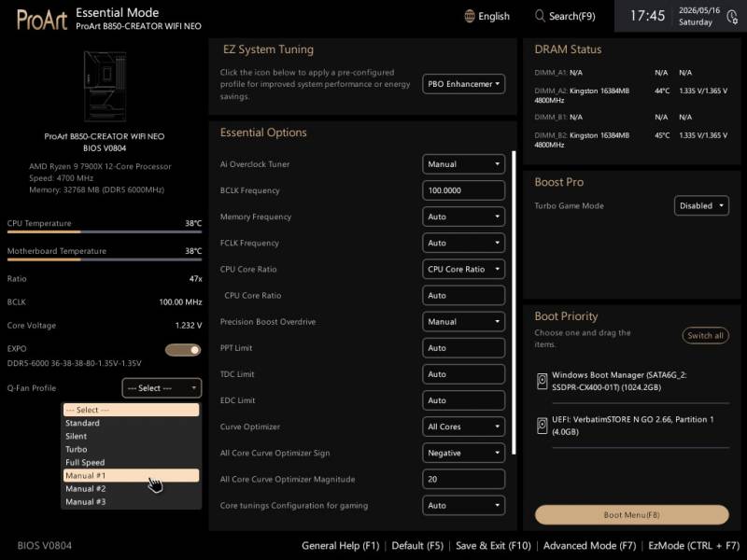747x560 pixels.
Task: Select Manual #1 fan profile
Action: point(132,475)
